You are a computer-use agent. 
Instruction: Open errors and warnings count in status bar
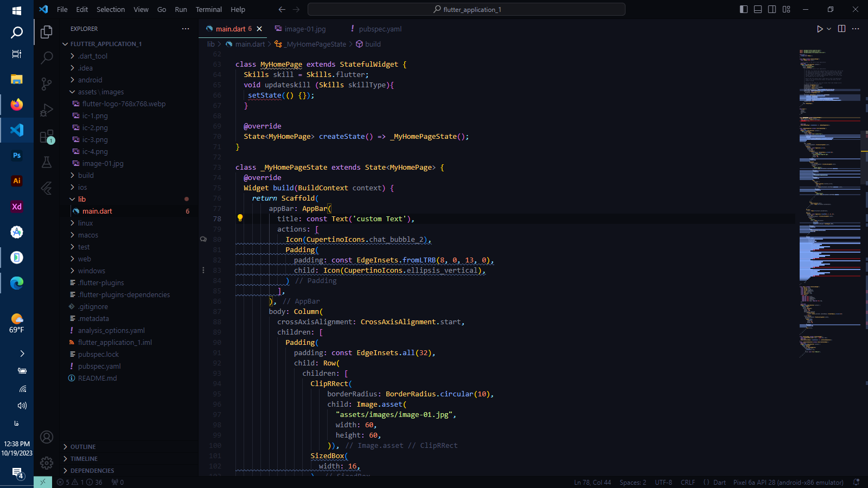80,482
